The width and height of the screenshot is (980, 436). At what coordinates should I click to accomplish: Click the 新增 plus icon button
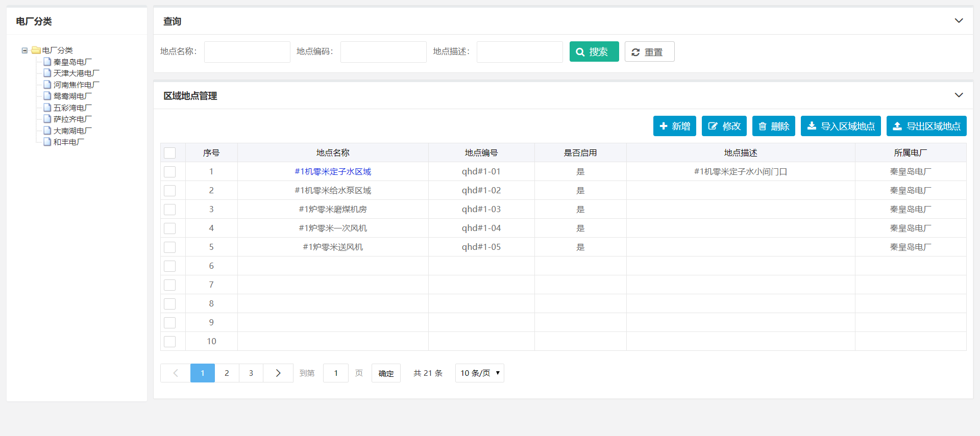point(674,126)
